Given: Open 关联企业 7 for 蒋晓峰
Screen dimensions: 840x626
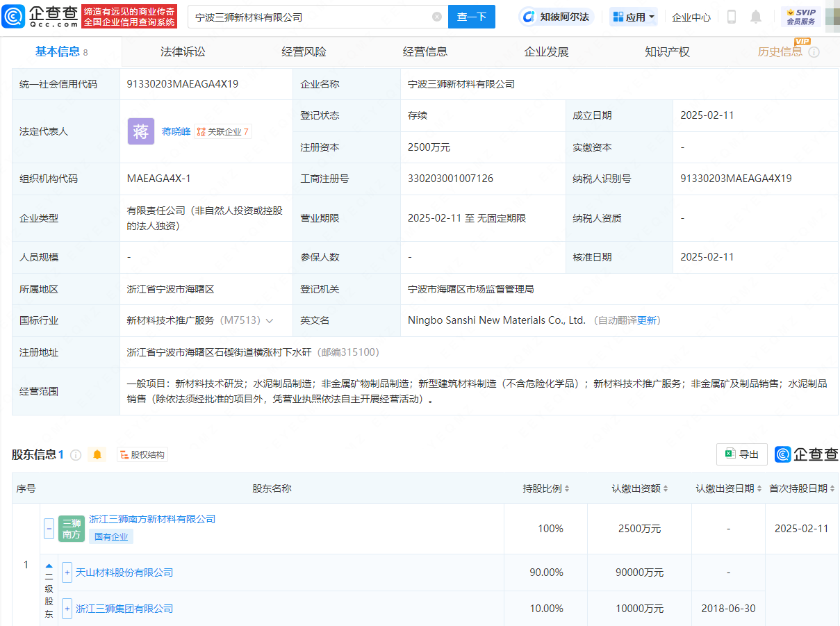Looking at the screenshot, I should 223,131.
